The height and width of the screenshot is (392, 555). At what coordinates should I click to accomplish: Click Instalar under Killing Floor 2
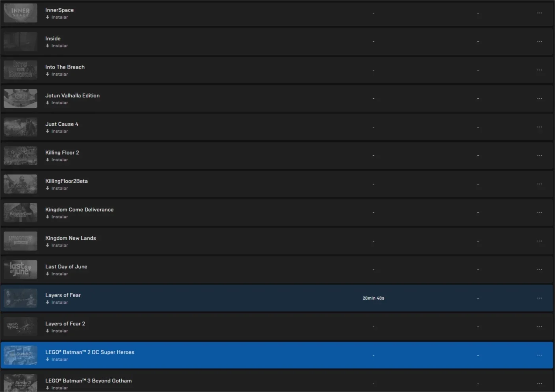(57, 160)
